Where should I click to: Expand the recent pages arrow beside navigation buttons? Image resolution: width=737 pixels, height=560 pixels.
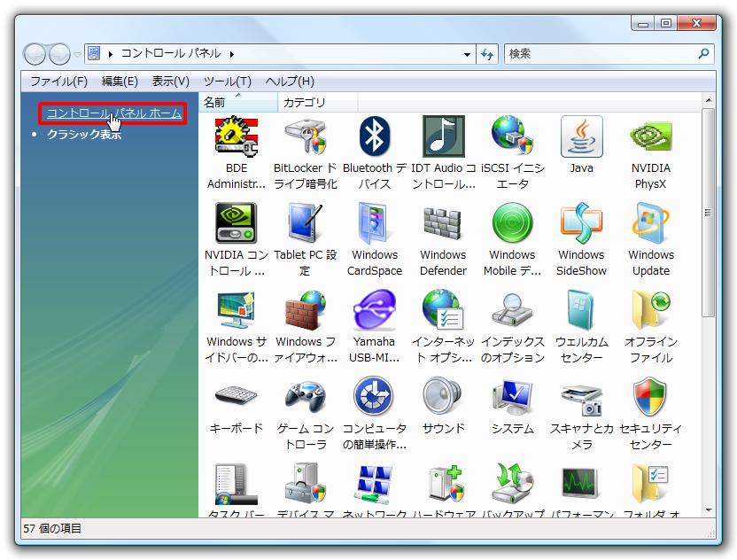[77, 54]
